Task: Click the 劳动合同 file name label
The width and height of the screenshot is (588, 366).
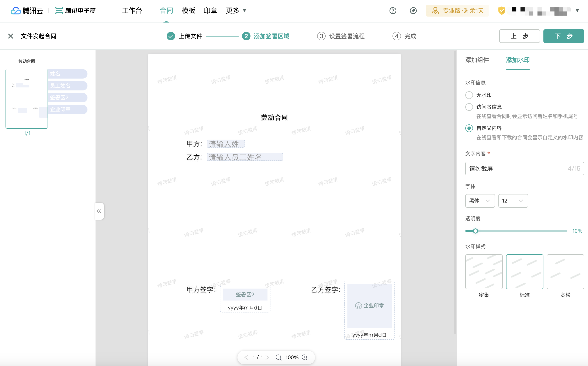Action: (27, 61)
